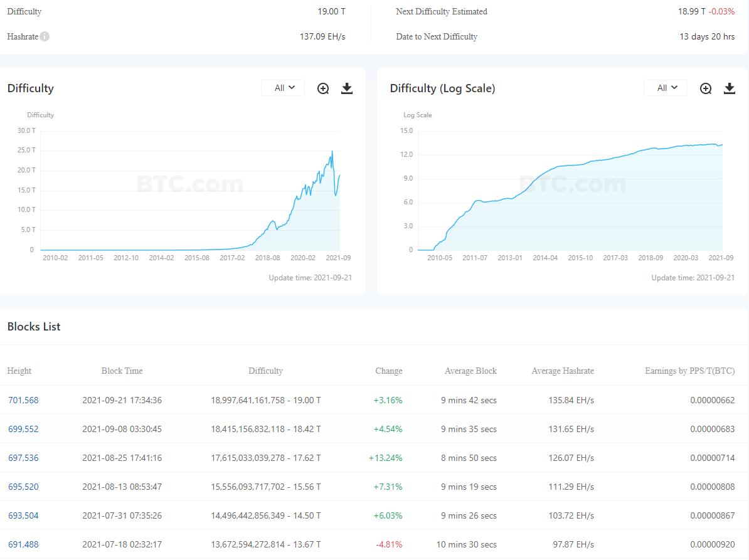
Task: Go to block 695,520
Action: [x=23, y=487]
